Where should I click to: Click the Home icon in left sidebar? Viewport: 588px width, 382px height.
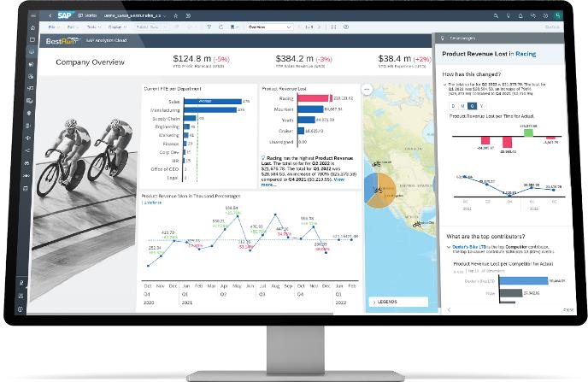click(32, 27)
